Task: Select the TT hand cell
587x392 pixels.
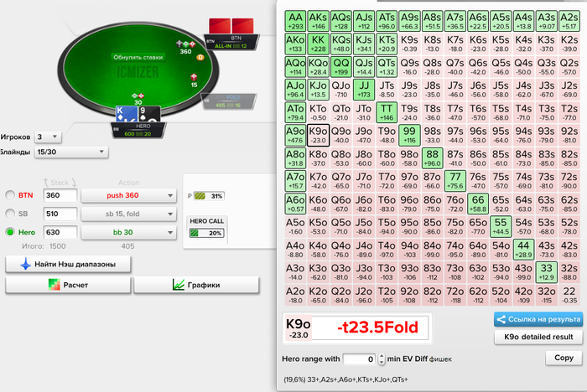Action: [x=387, y=112]
